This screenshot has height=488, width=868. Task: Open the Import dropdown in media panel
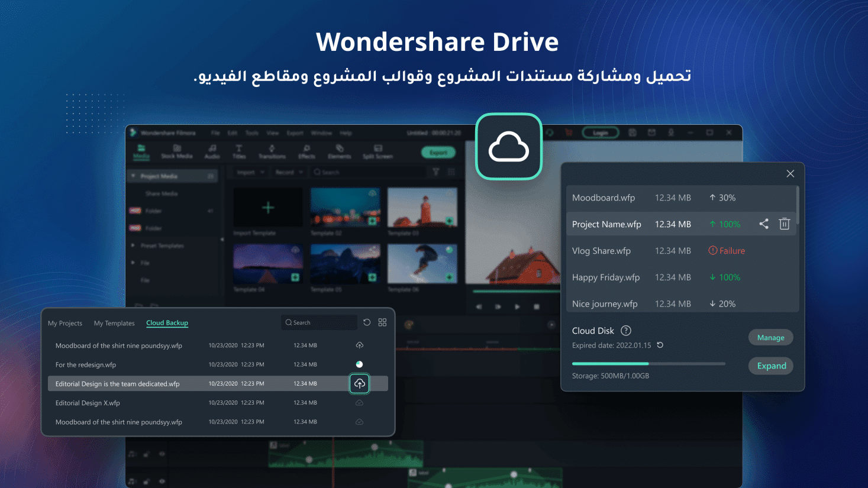250,172
